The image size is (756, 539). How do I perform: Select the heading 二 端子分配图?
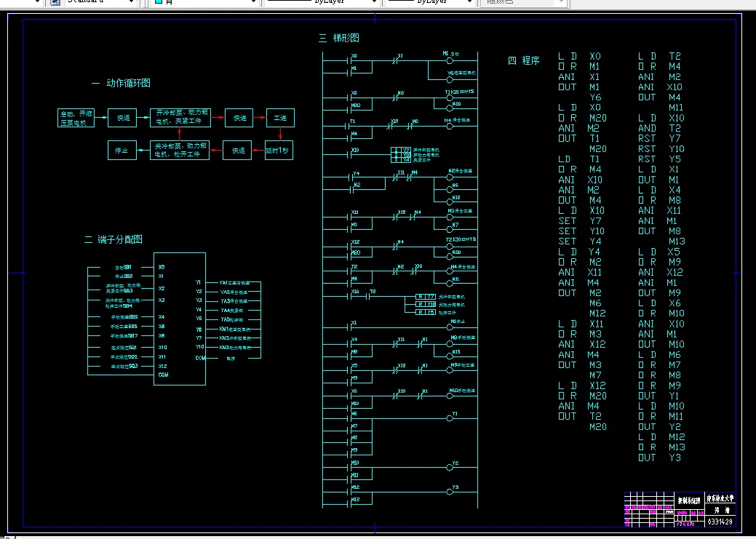point(114,239)
